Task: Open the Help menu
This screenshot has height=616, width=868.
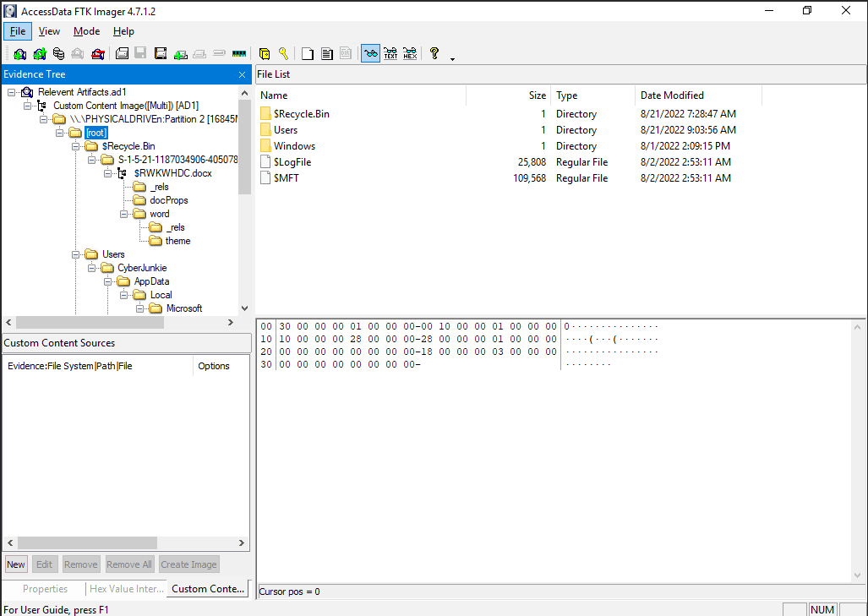Action: click(x=123, y=31)
